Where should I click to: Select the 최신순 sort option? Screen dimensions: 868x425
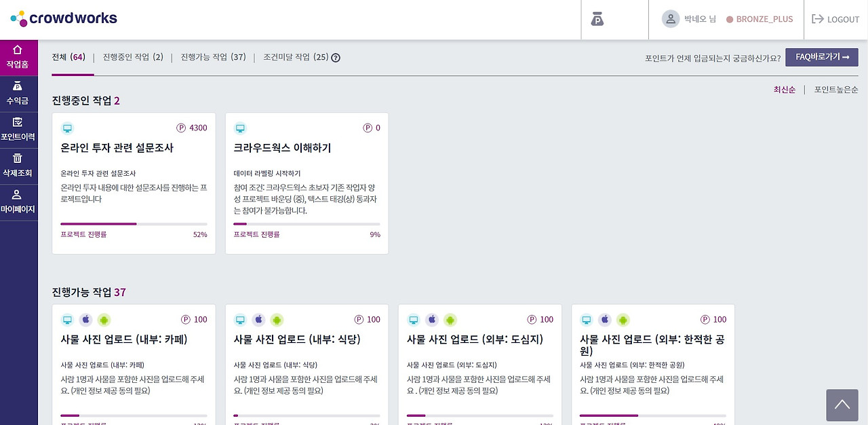784,89
